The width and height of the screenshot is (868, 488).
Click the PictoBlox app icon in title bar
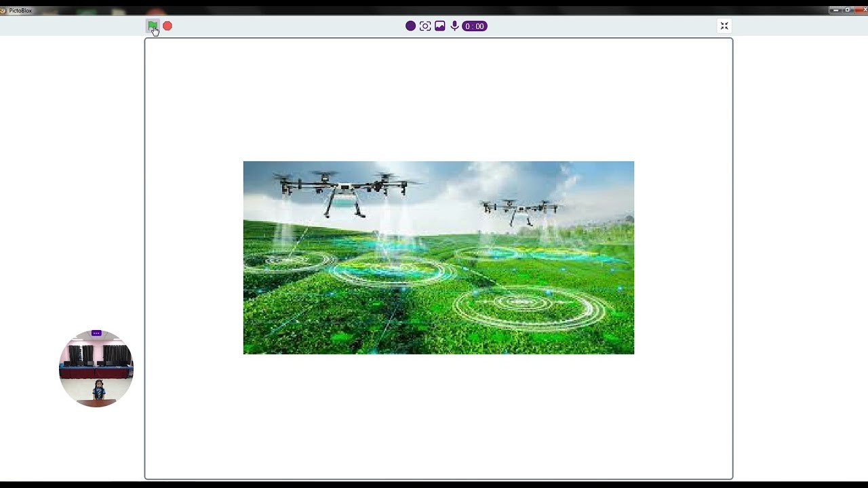point(3,10)
